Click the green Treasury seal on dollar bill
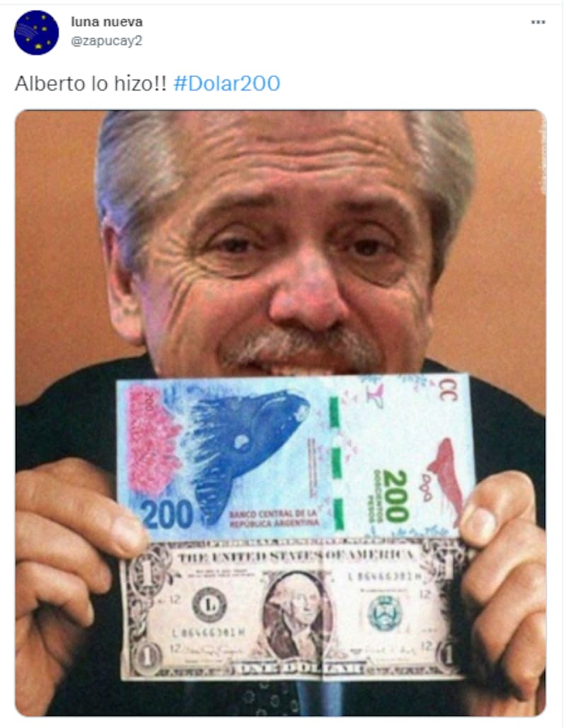This screenshot has height=728, width=566. (x=385, y=613)
